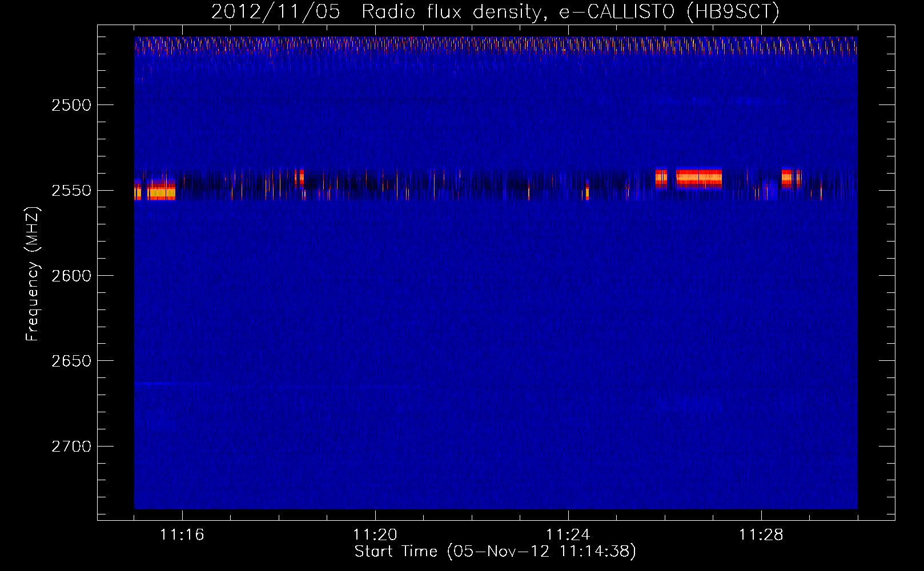Click the yellow burst at spectrogram start near 2550 MHz
The image size is (924, 571).
(x=155, y=190)
